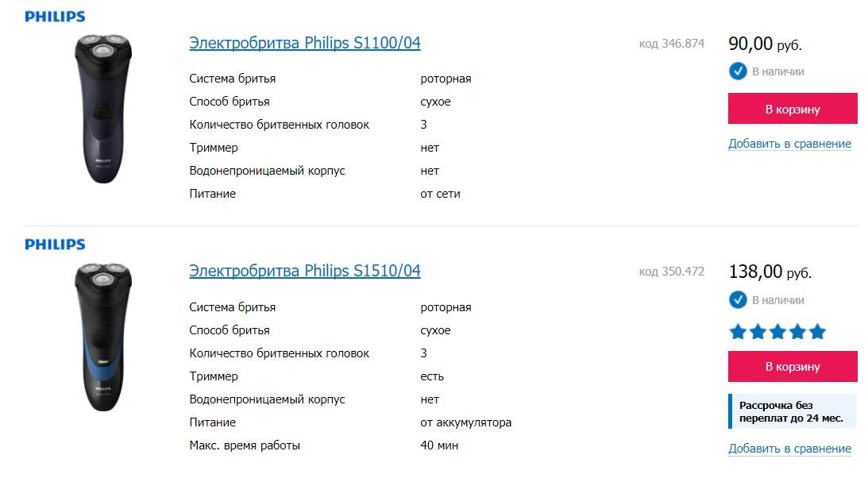Click the В наличии label for S1100/04
The height and width of the screenshot is (478, 868).
pyautogui.click(x=777, y=71)
